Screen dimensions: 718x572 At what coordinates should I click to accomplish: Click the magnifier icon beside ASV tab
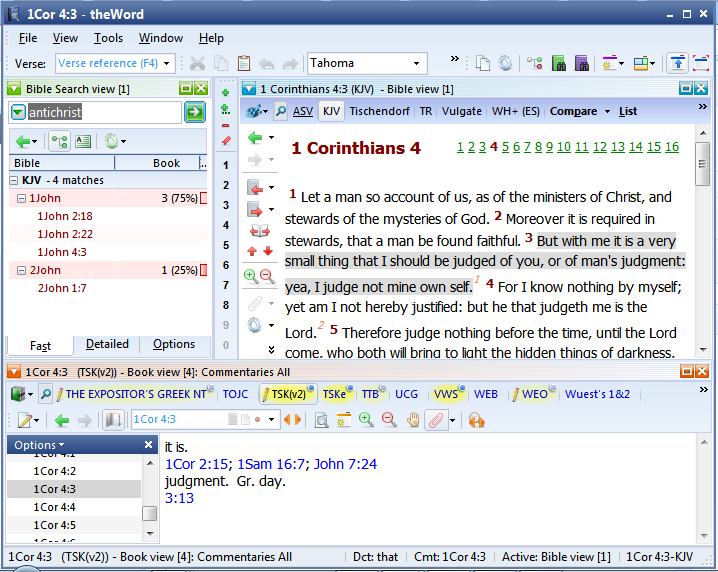click(281, 111)
